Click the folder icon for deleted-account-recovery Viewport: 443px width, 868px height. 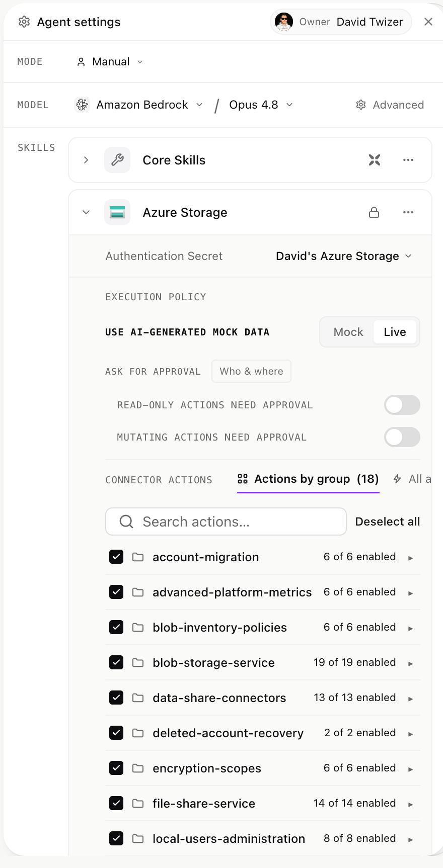(138, 733)
